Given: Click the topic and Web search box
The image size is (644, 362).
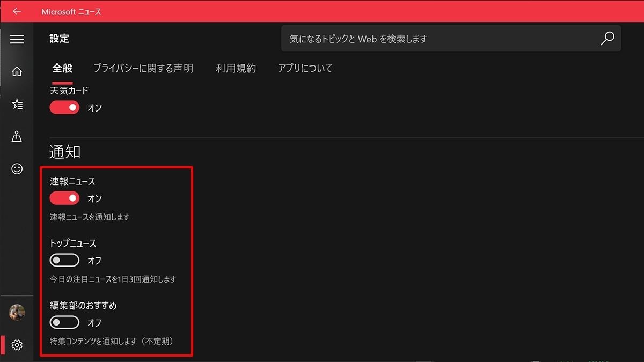Looking at the screenshot, I should 451,39.
